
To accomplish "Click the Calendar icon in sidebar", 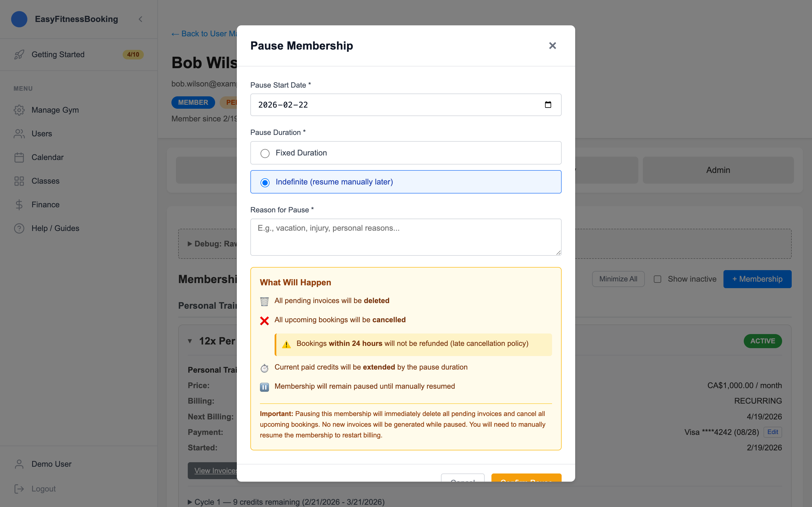I will coord(19,157).
